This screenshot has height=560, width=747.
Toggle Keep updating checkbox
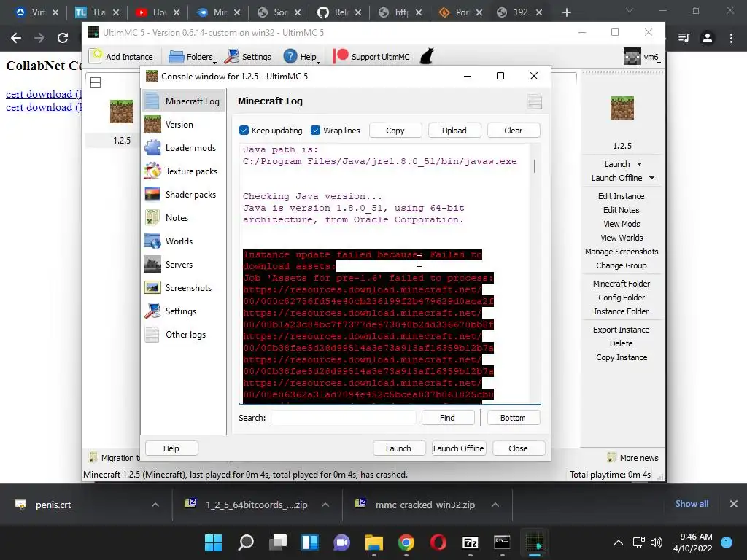[x=244, y=130]
